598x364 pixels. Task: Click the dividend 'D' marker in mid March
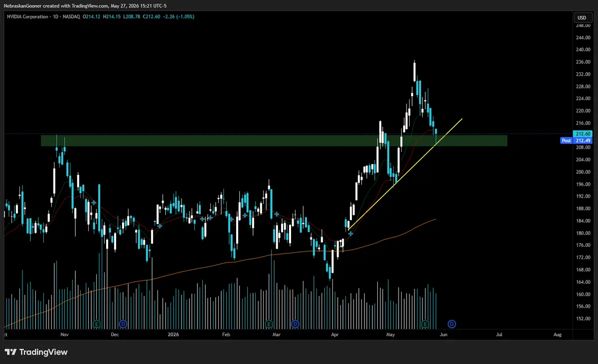(x=295, y=324)
